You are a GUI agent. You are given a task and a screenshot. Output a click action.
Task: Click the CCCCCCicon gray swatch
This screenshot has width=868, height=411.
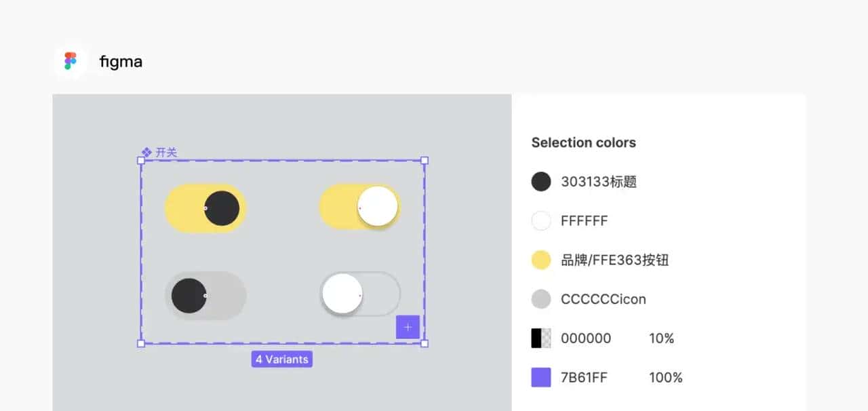point(540,298)
